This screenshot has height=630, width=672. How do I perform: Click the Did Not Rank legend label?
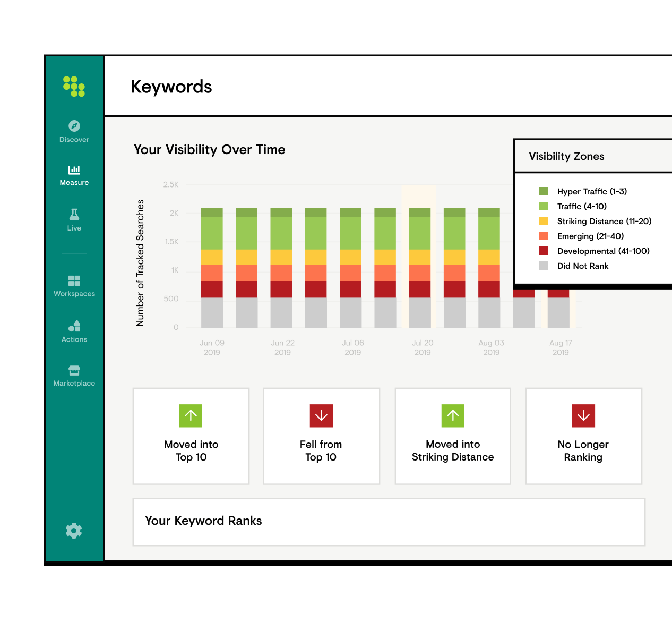[583, 266]
